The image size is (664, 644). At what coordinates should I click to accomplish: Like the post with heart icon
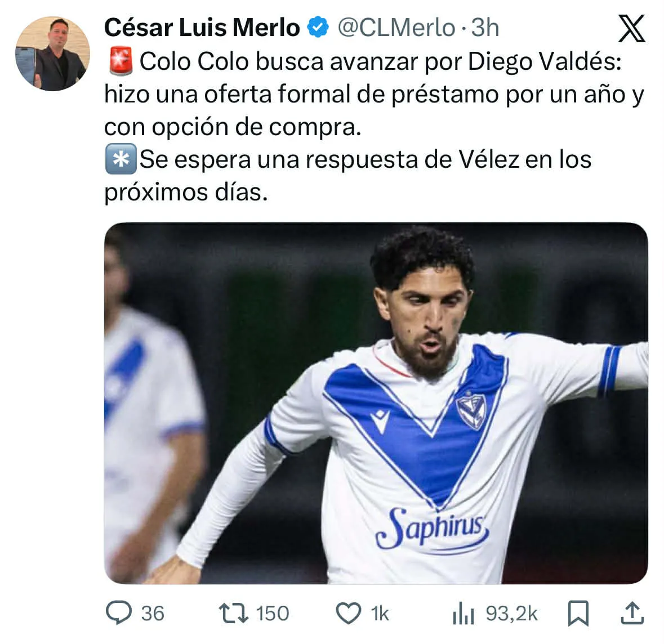pyautogui.click(x=349, y=613)
